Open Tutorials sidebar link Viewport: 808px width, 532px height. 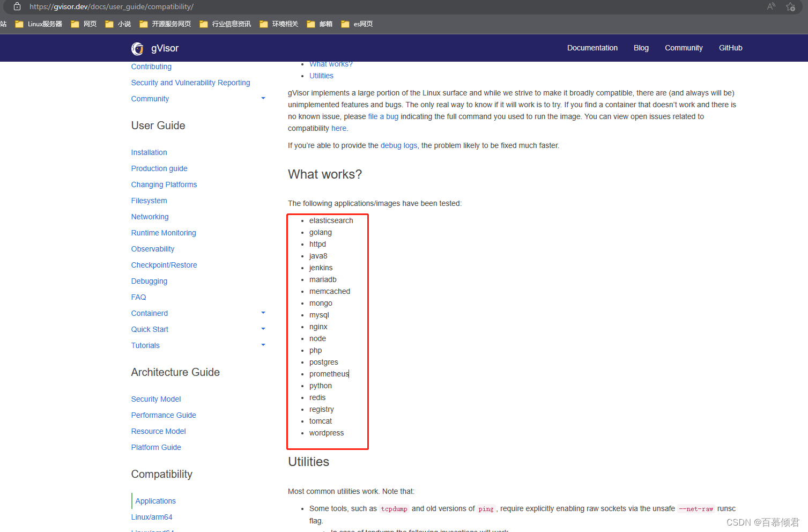pos(145,345)
